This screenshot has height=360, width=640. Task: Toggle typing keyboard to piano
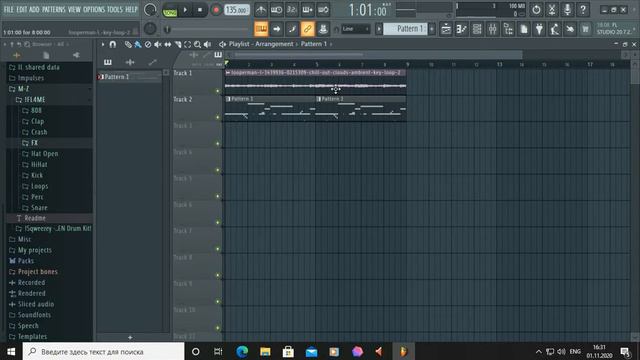261,29
